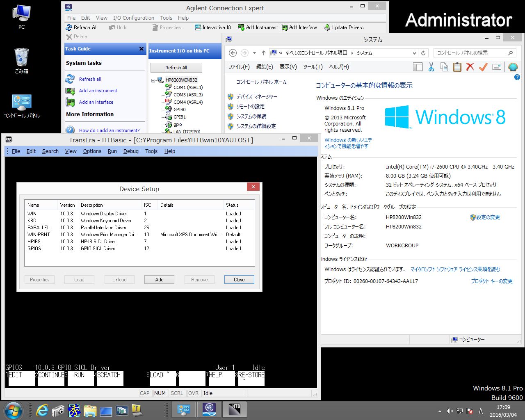Click the 設定の変更 link
525x420 pixels.
pyautogui.click(x=488, y=217)
